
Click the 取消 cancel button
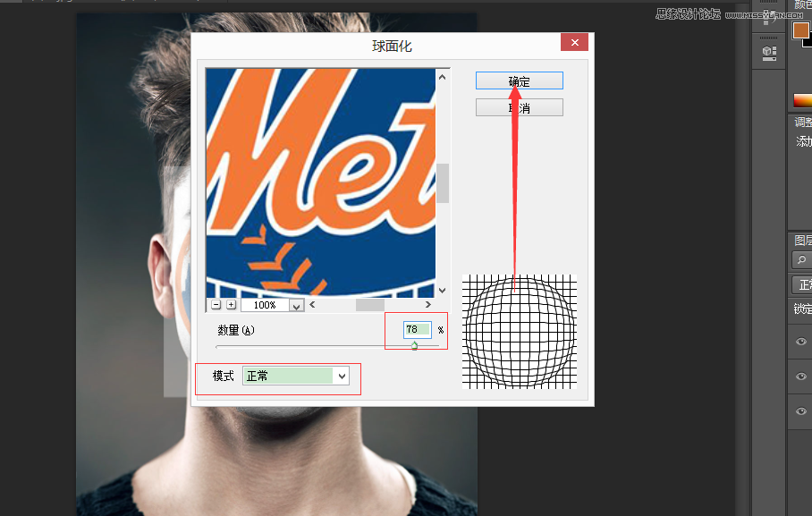pos(520,107)
